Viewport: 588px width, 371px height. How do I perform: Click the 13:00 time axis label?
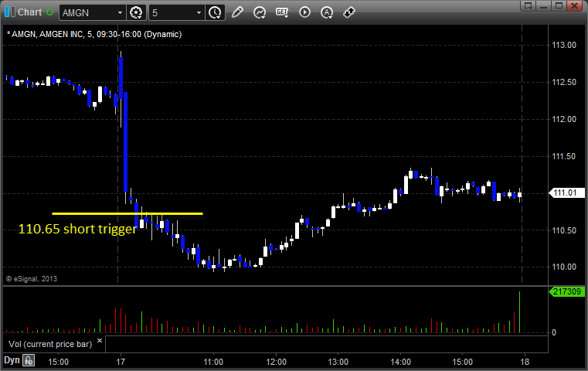[338, 362]
